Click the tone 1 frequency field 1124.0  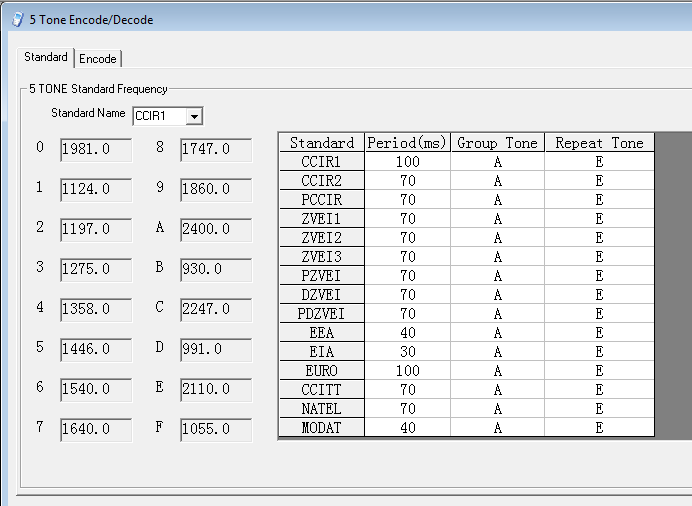pos(96,190)
